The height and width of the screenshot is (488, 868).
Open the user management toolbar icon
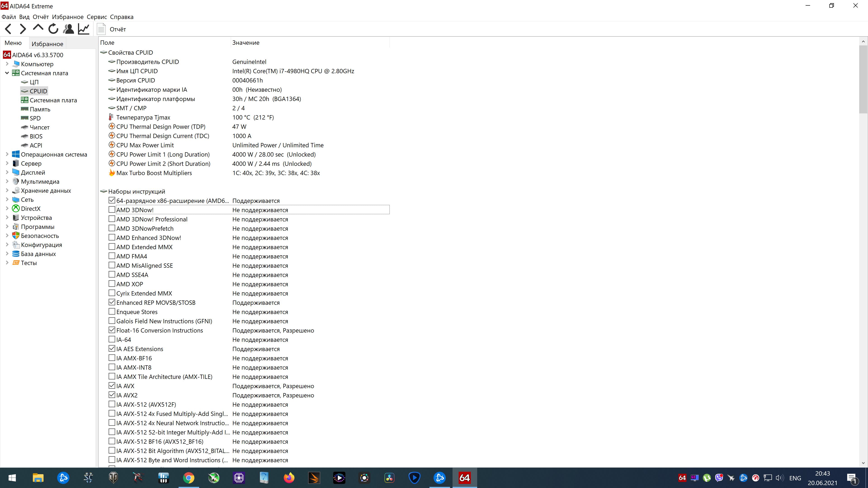tap(68, 29)
